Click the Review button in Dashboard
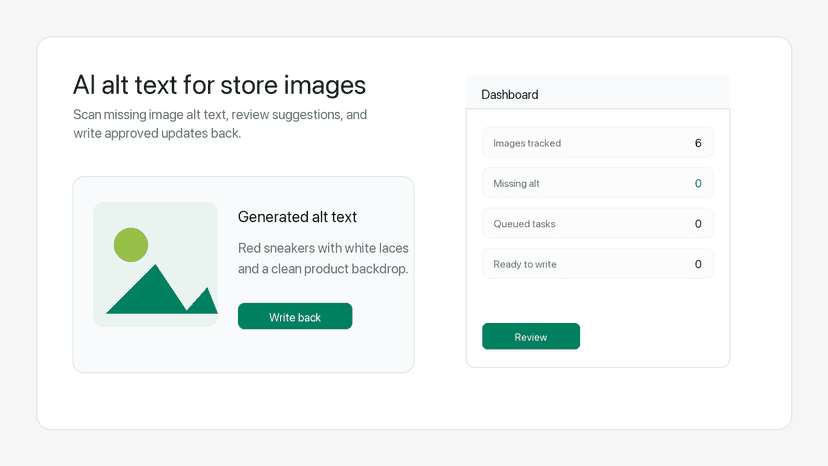828x466 pixels. (531, 336)
